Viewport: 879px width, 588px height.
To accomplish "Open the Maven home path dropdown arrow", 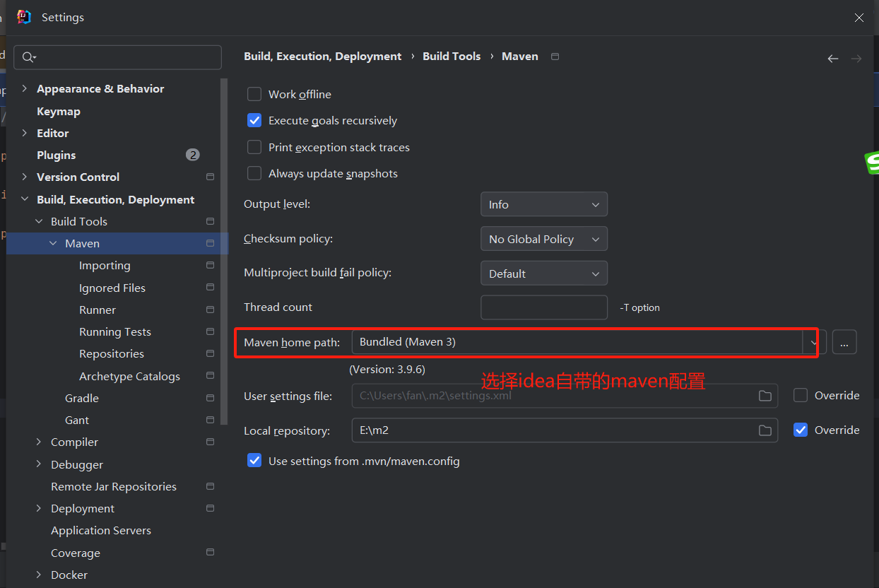I will pos(814,343).
